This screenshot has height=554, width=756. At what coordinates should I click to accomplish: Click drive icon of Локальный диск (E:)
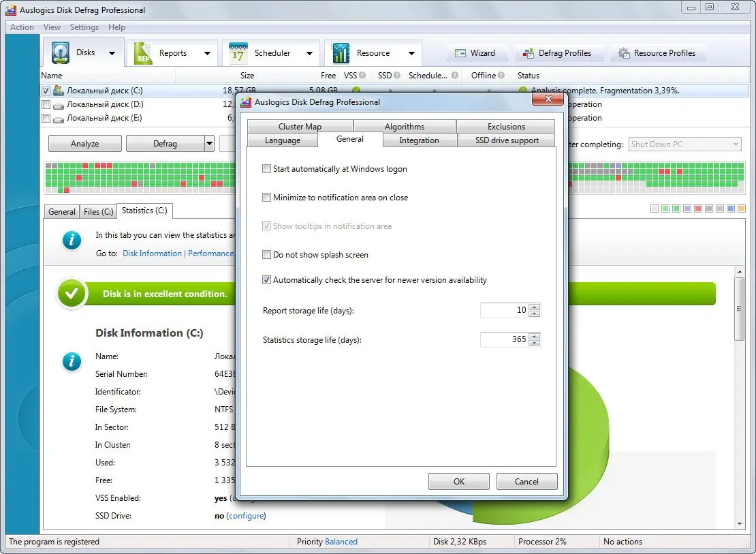[x=59, y=119]
